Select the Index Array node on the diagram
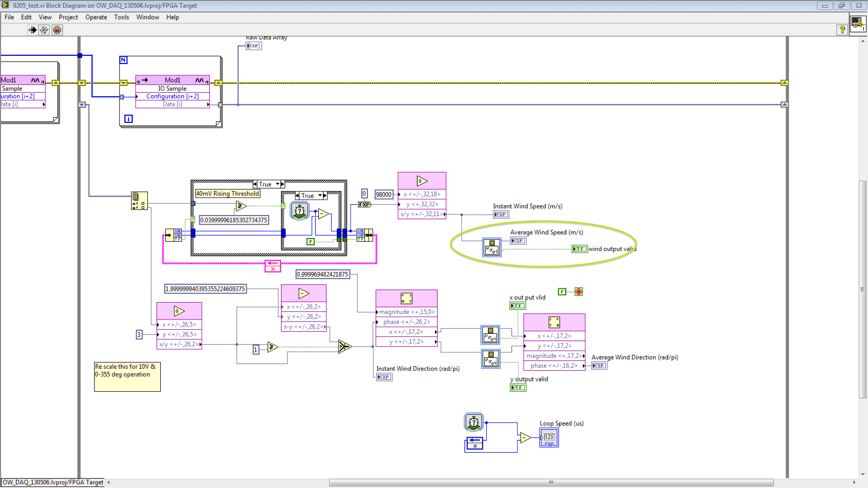The height and width of the screenshot is (488, 868). pos(139,201)
